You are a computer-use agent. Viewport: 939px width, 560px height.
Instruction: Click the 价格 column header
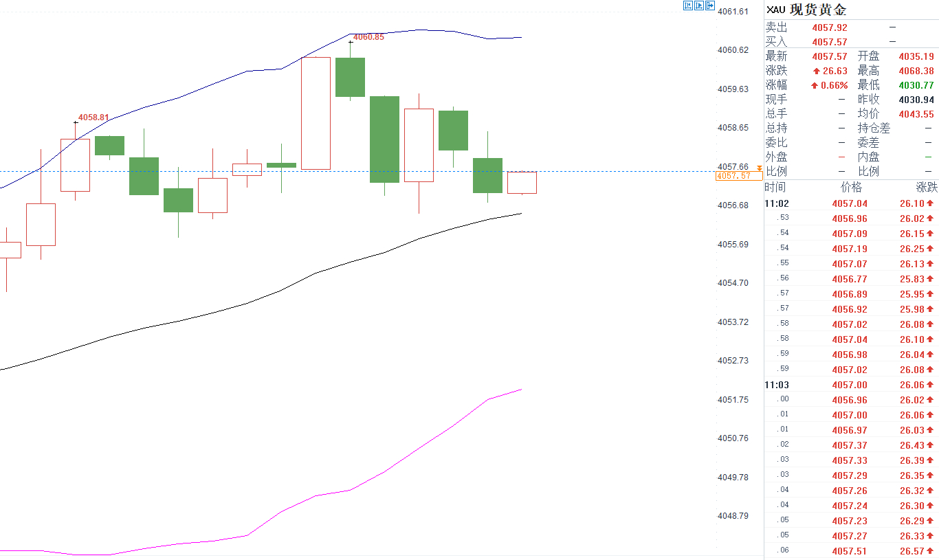[851, 188]
